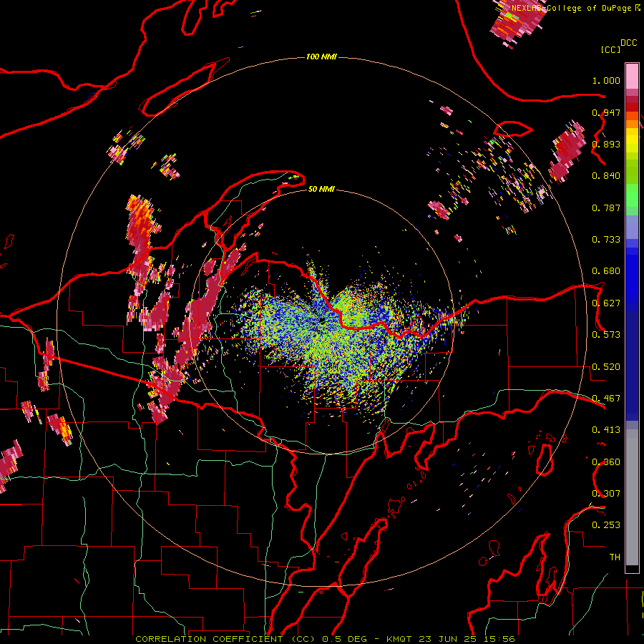Click the pink segment at the top of the color bar
644x644 pixels.
pos(632,76)
